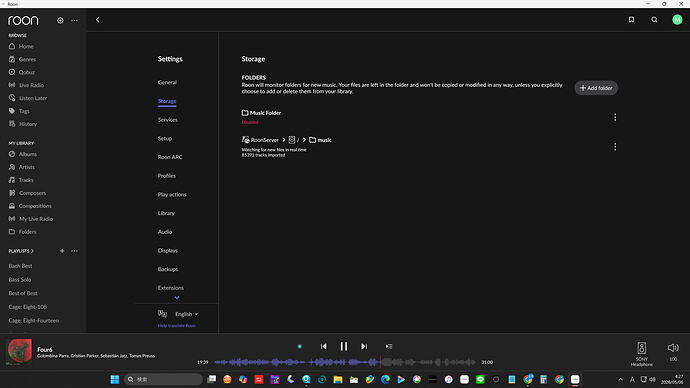Select the Backups settings tab
Viewport: 690px width, 388px height.
click(x=168, y=269)
